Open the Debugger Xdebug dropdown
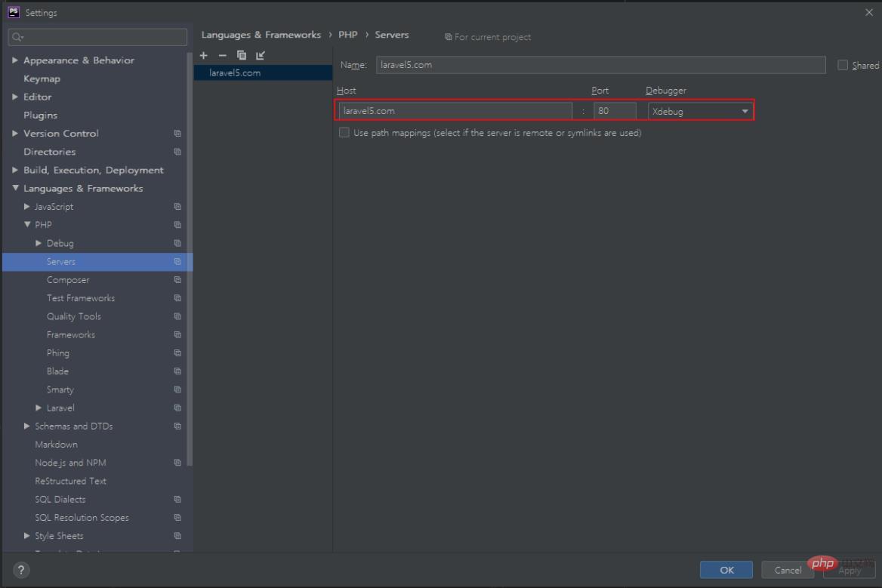This screenshot has width=882, height=588. point(700,111)
